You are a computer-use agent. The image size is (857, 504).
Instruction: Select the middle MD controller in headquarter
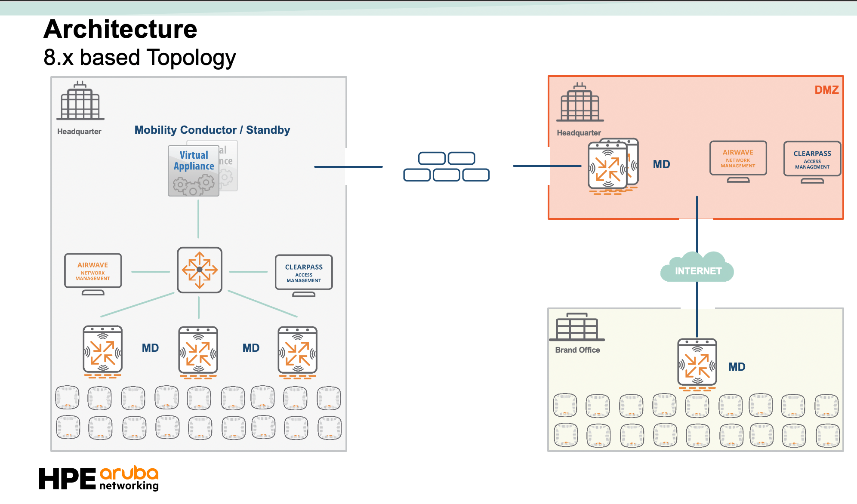click(198, 352)
